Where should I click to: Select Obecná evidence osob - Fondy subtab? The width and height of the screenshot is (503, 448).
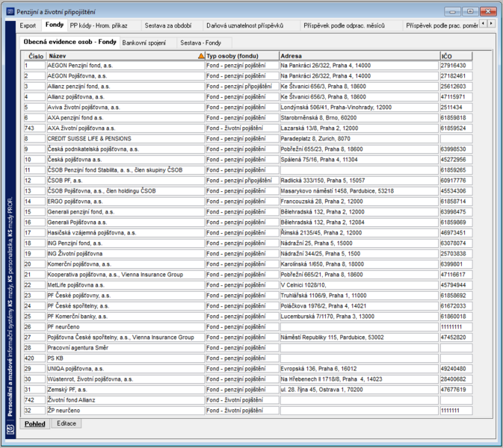(x=70, y=42)
